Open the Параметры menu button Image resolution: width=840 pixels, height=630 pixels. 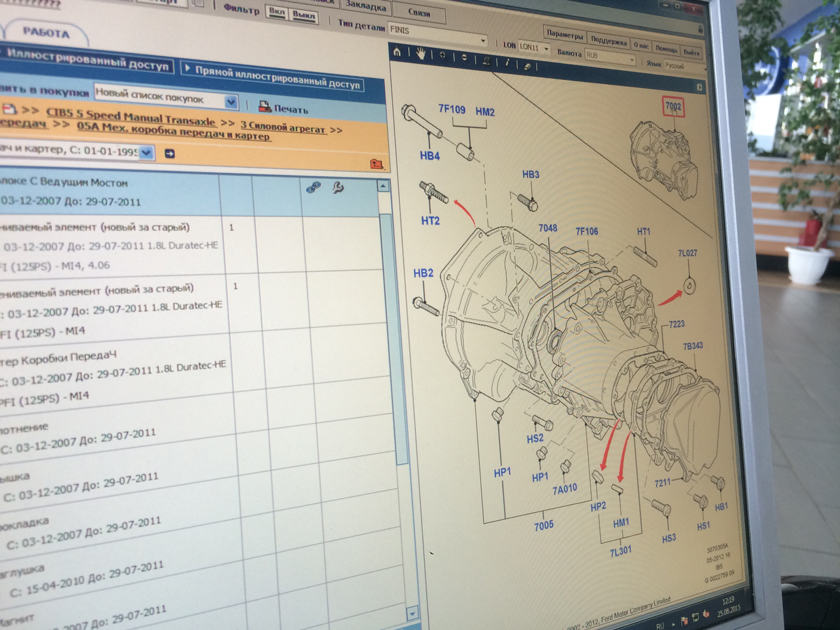pyautogui.click(x=564, y=35)
